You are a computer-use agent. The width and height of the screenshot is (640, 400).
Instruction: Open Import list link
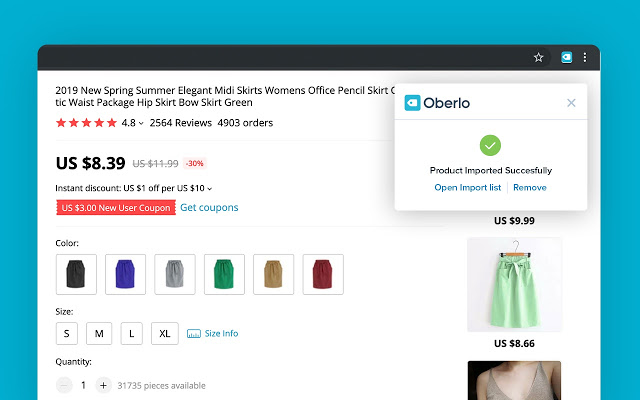coord(469,187)
